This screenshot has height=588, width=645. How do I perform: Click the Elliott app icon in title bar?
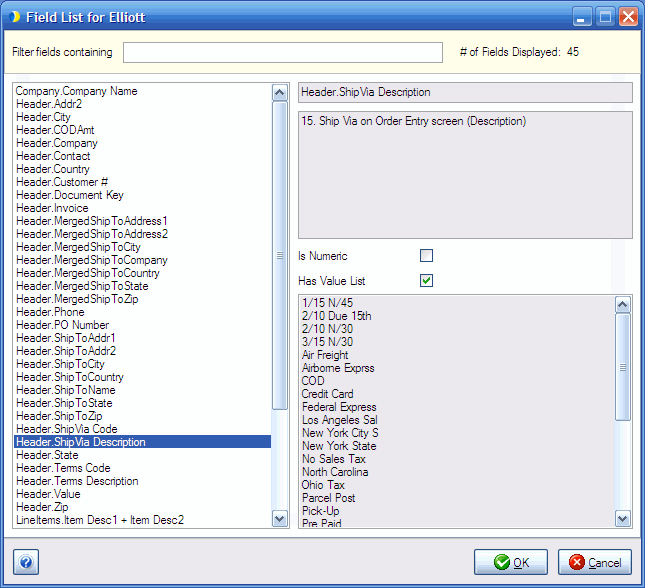point(15,17)
